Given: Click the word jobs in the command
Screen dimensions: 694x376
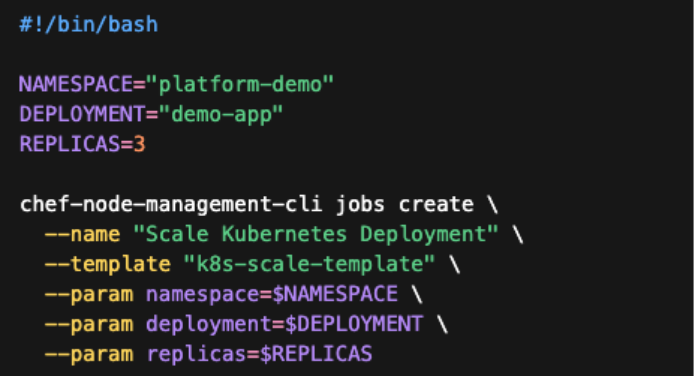Looking at the screenshot, I should [x=360, y=205].
